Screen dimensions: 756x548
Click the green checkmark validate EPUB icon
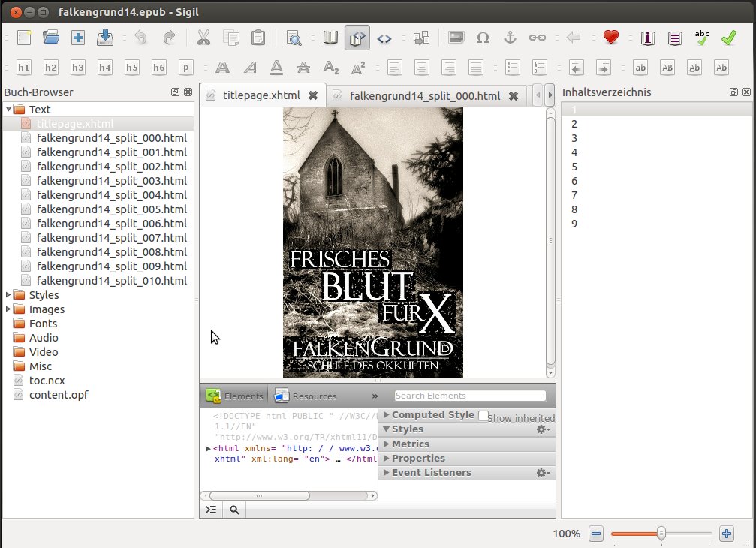click(728, 38)
